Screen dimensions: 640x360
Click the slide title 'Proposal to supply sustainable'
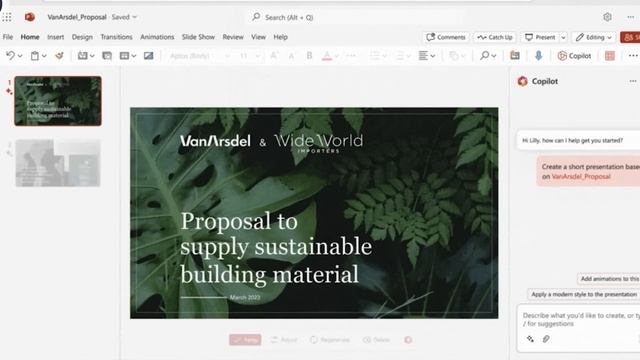click(276, 247)
